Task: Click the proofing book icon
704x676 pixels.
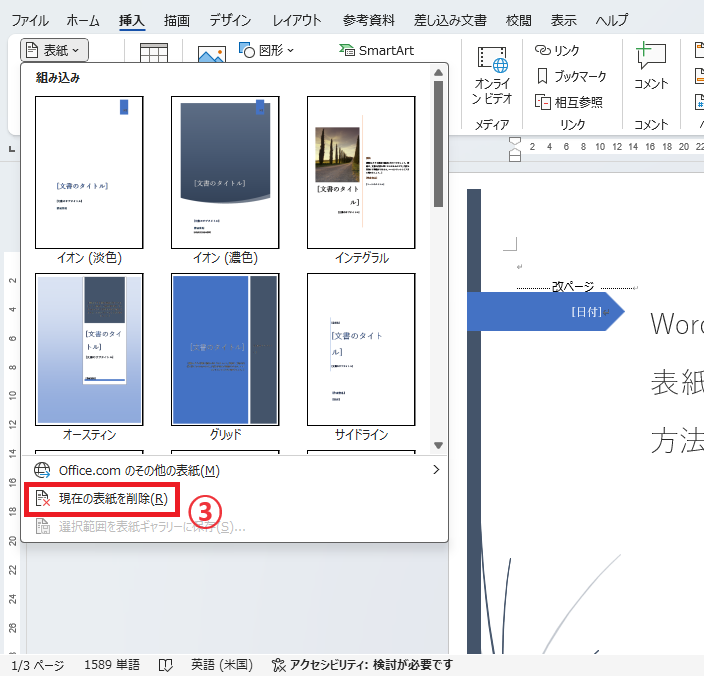Action: coord(166,665)
